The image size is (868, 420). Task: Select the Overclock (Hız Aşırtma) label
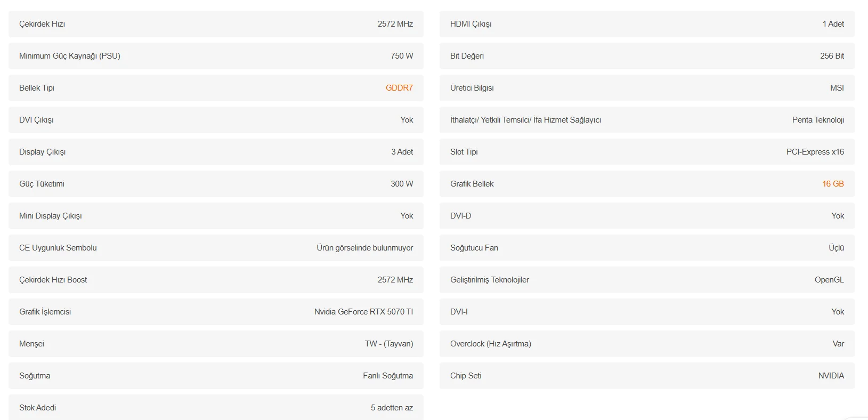click(490, 344)
